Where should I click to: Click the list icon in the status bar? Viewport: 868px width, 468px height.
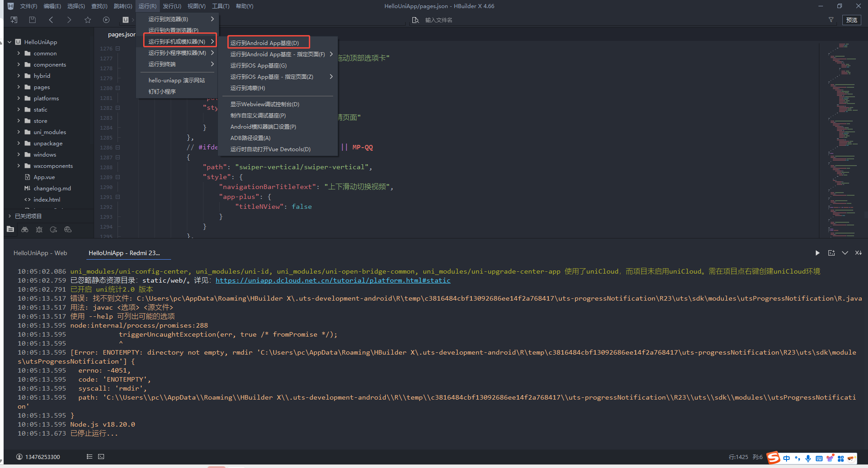tap(90, 457)
